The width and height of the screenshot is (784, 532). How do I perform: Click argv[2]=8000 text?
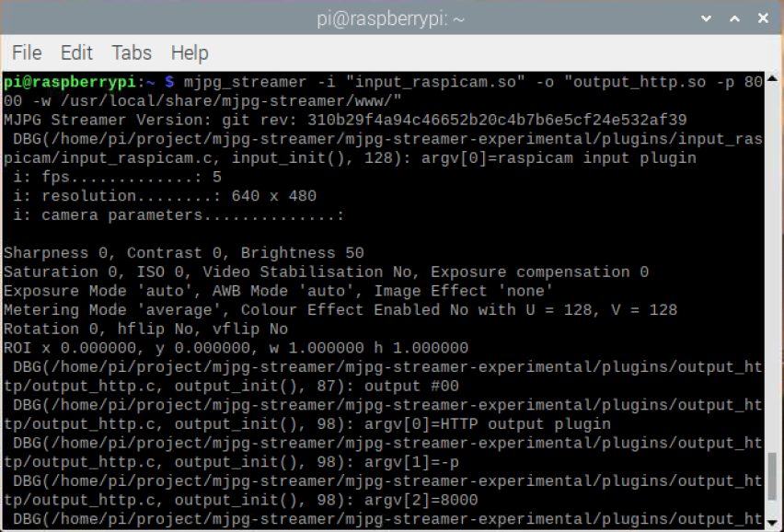[x=421, y=500]
